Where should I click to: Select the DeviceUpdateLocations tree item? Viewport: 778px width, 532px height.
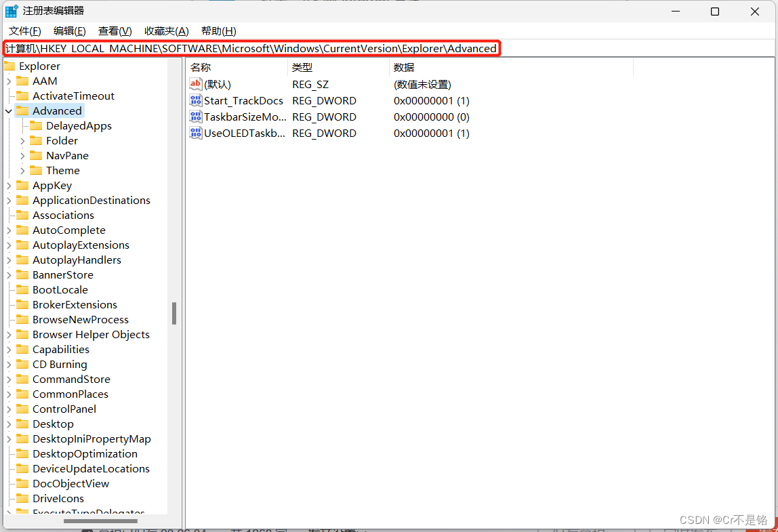[x=91, y=468]
